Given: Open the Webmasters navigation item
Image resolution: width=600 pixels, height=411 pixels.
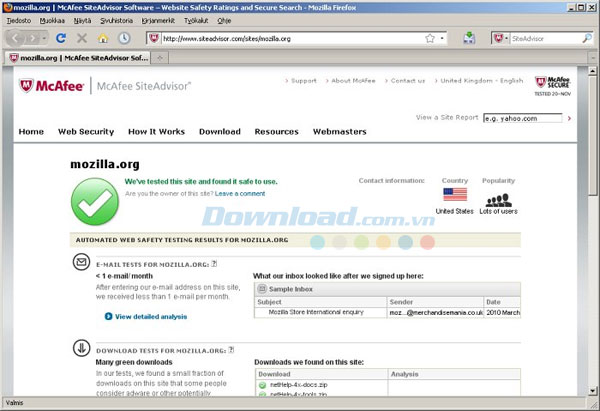Looking at the screenshot, I should (340, 132).
